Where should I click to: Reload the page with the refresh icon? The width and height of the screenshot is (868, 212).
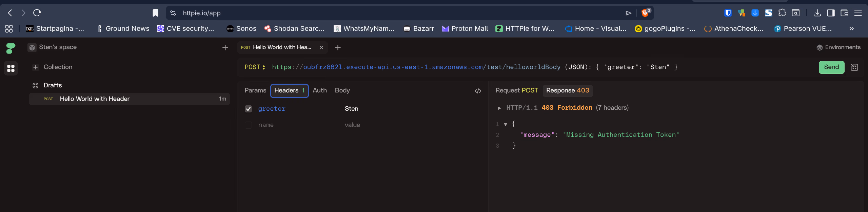(37, 13)
